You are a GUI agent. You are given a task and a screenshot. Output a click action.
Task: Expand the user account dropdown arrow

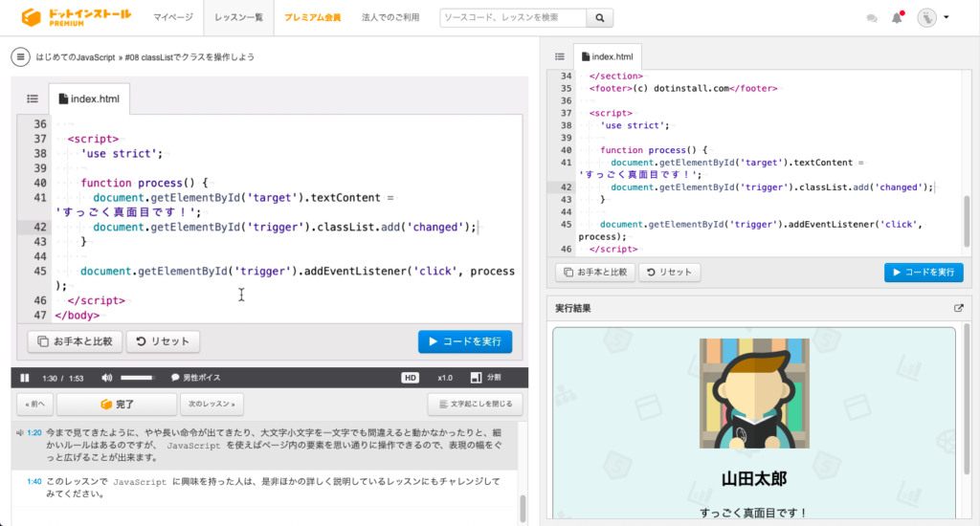[x=947, y=17]
